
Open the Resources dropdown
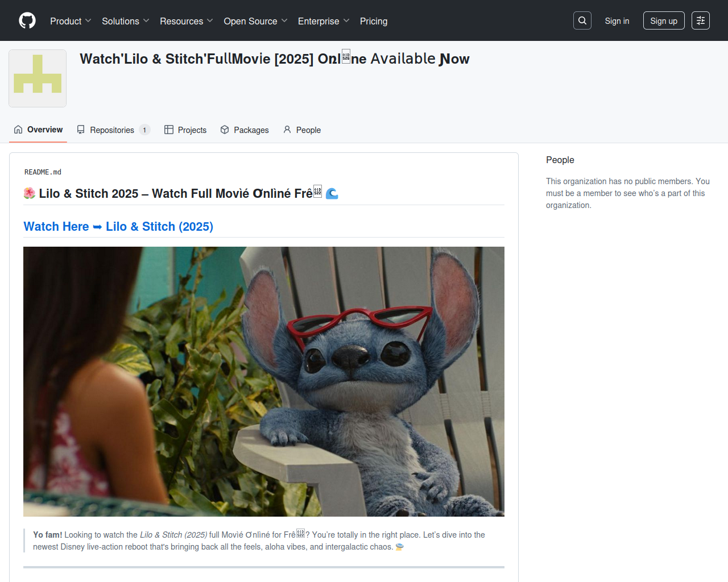[x=186, y=21]
